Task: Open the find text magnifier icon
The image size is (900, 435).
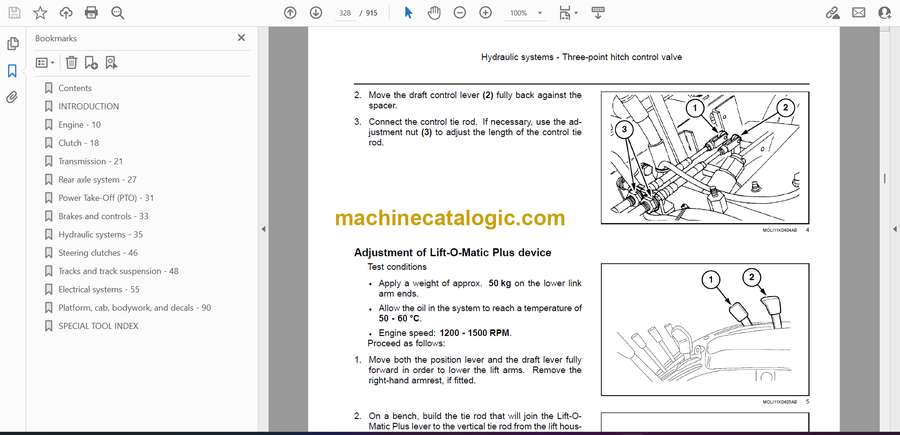Action: click(x=118, y=13)
